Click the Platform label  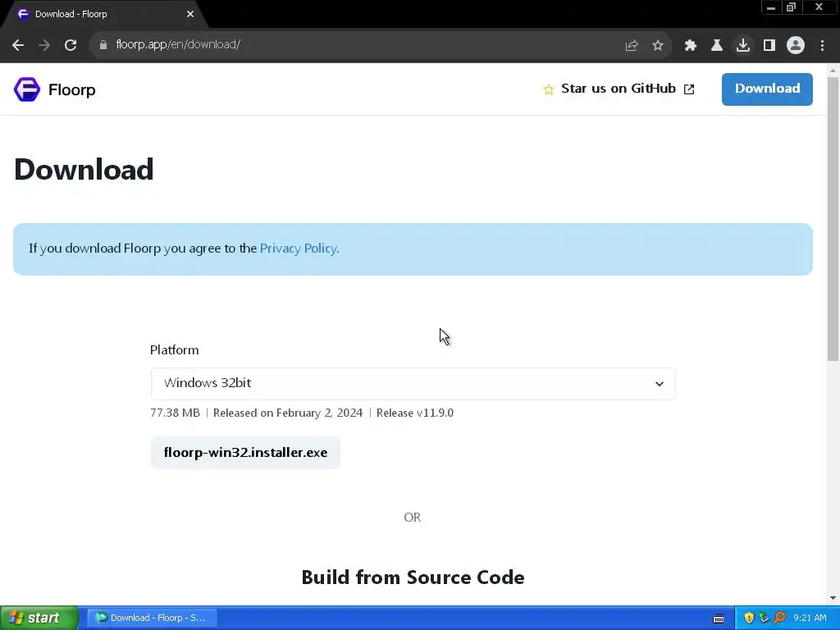coord(174,349)
